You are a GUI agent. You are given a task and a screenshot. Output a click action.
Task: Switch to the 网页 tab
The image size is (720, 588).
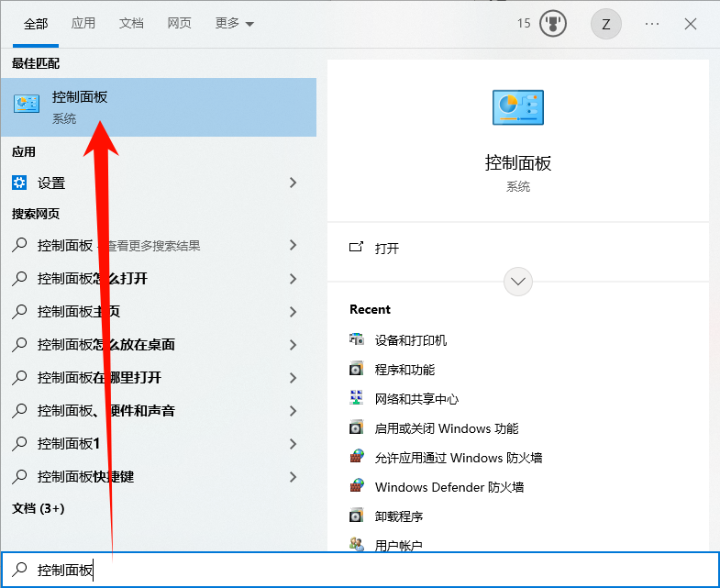(x=179, y=23)
